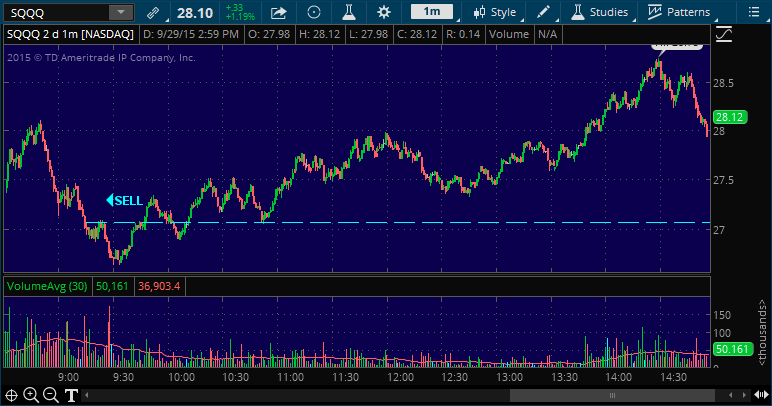Image resolution: width=772 pixels, height=406 pixels.
Task: Select the crosshair pan tool at bottom left
Action: tap(11, 395)
